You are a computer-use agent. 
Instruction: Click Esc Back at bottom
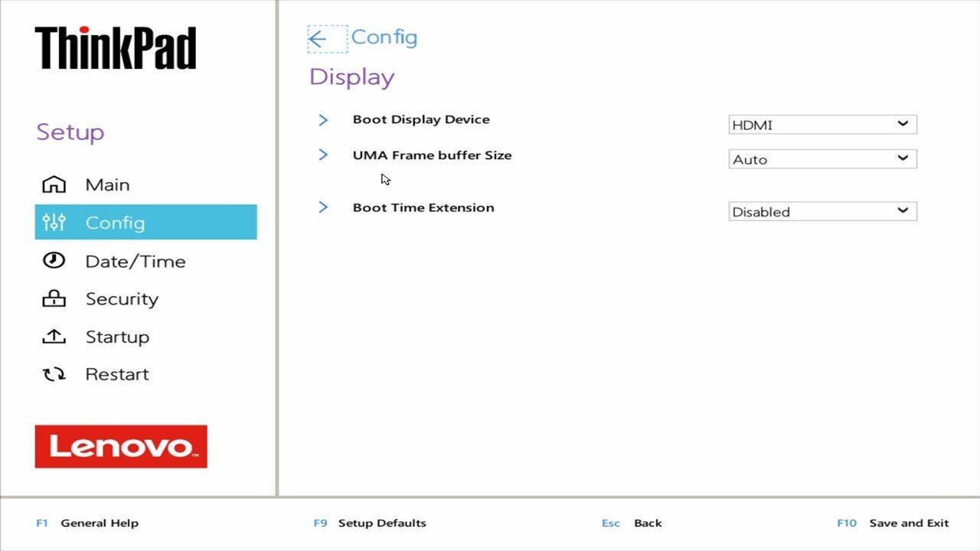coord(632,523)
